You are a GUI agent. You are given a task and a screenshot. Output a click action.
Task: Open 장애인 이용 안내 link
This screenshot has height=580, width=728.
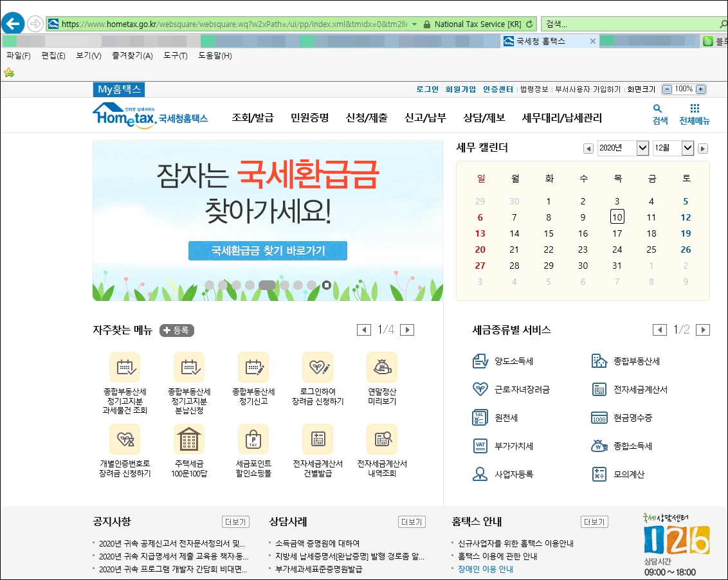[x=485, y=569]
